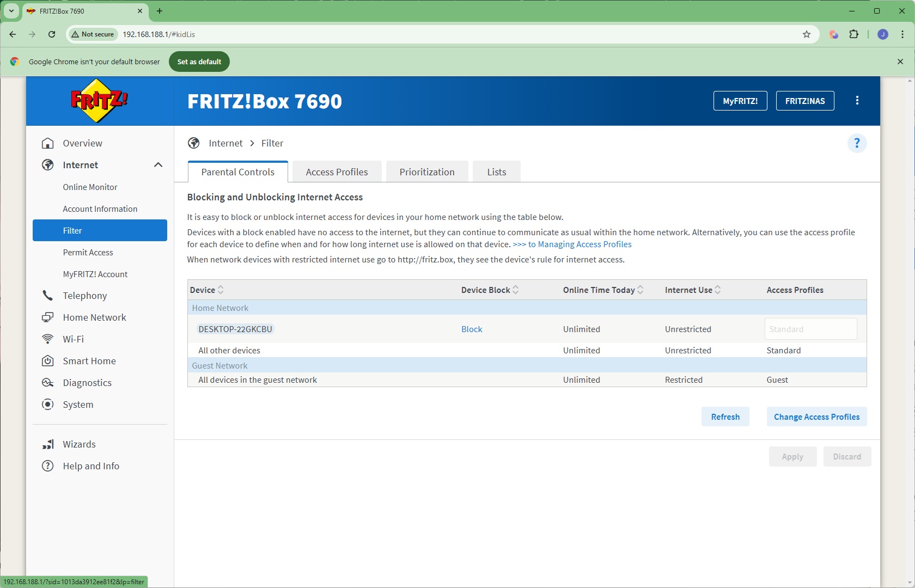Block internet for DESKTOP-22GKCBU

click(472, 329)
